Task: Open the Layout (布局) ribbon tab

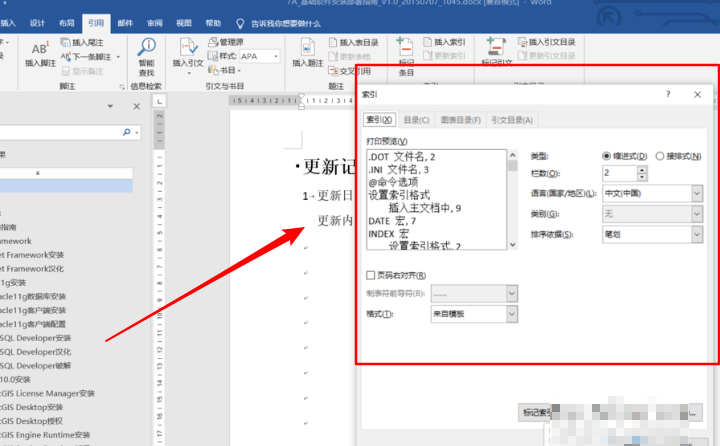Action: (67, 23)
